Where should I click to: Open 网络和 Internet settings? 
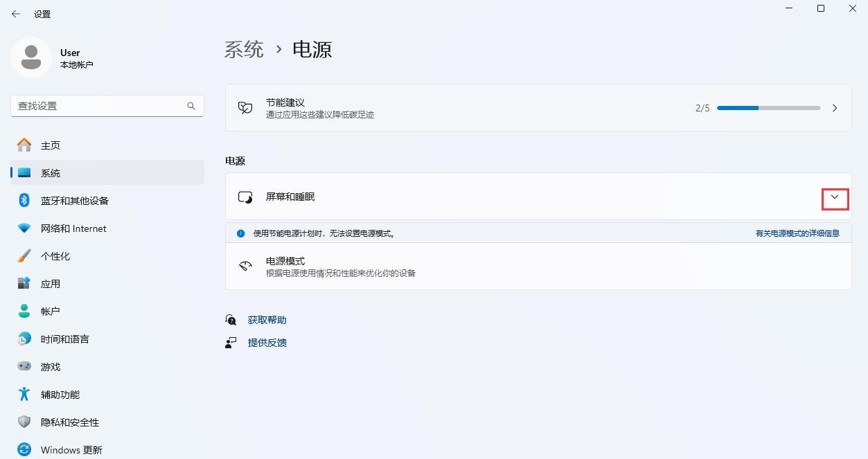coord(73,228)
